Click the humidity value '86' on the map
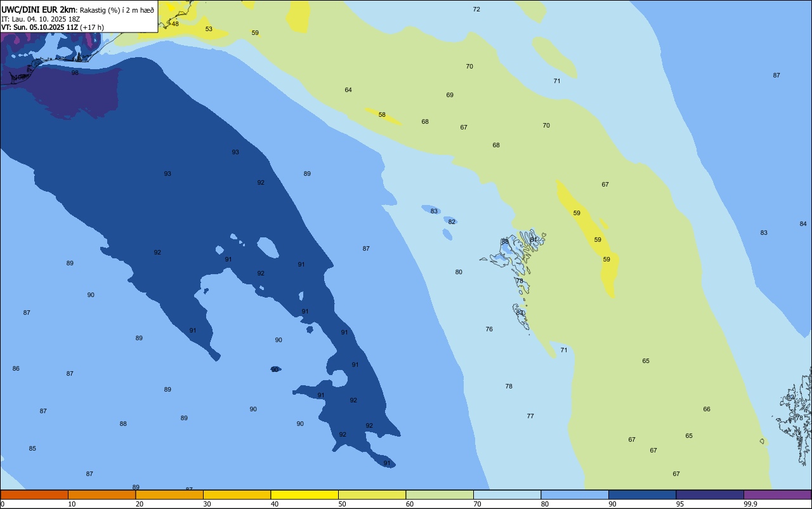 [16, 369]
